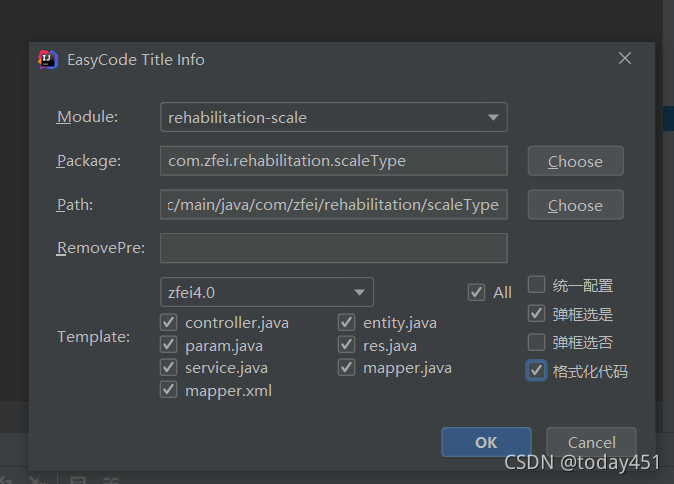Focus the Package input field

[334, 161]
